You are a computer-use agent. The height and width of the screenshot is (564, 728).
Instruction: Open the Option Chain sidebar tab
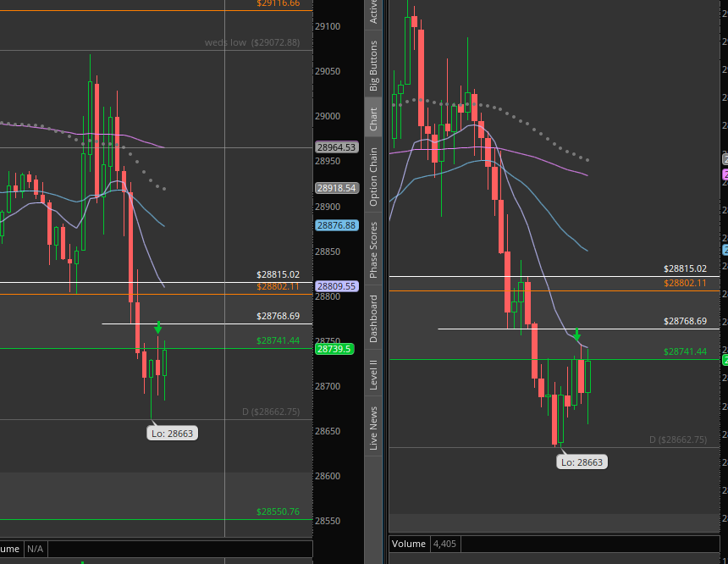(374, 176)
